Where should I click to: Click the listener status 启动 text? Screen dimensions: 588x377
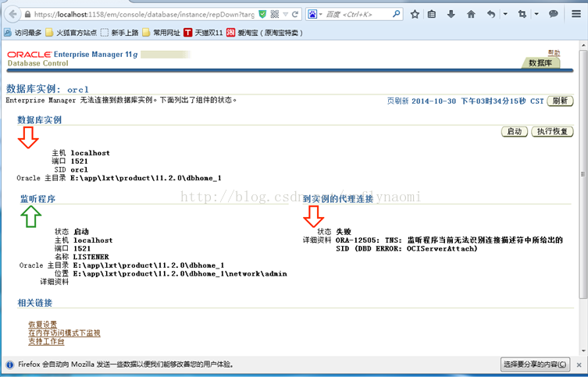pyautogui.click(x=81, y=232)
